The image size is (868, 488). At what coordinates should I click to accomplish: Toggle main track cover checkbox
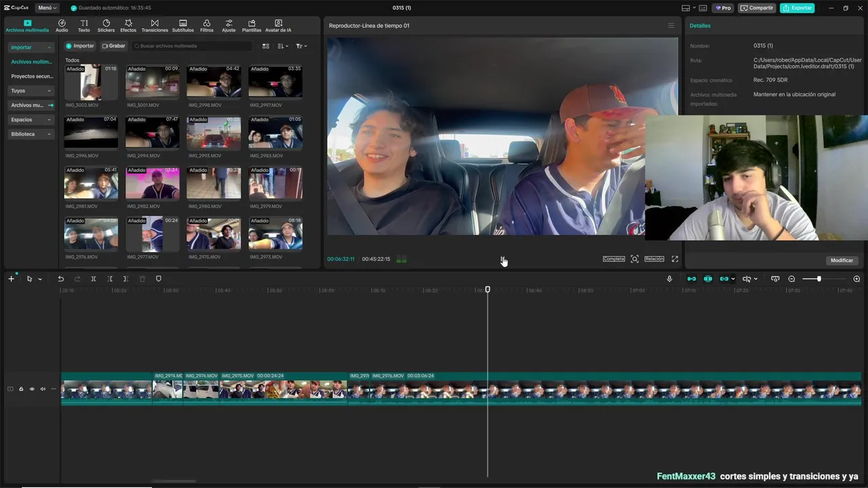10,389
